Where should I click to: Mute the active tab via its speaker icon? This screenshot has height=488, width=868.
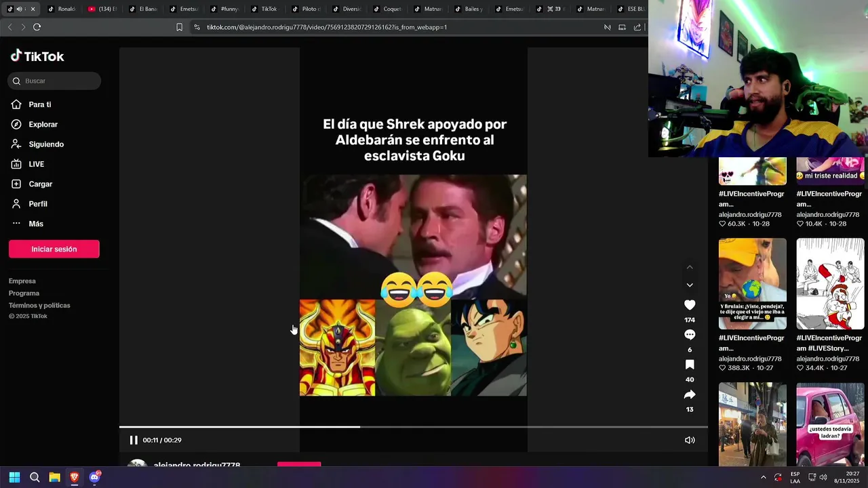[19, 9]
